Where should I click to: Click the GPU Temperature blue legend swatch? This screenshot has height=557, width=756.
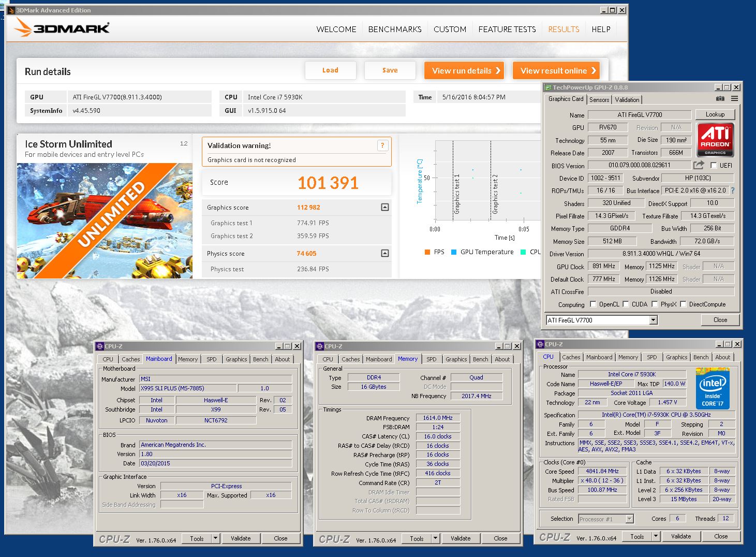pyautogui.click(x=454, y=252)
